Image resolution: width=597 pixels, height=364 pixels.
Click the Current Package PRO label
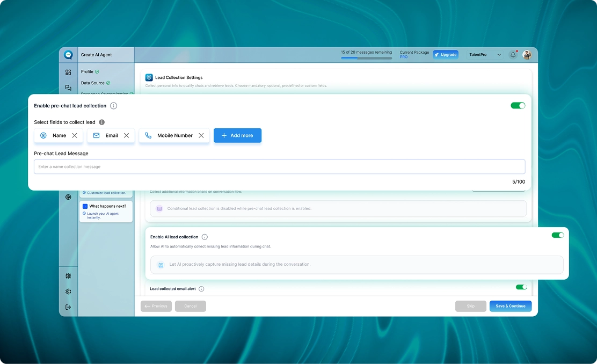tap(414, 54)
